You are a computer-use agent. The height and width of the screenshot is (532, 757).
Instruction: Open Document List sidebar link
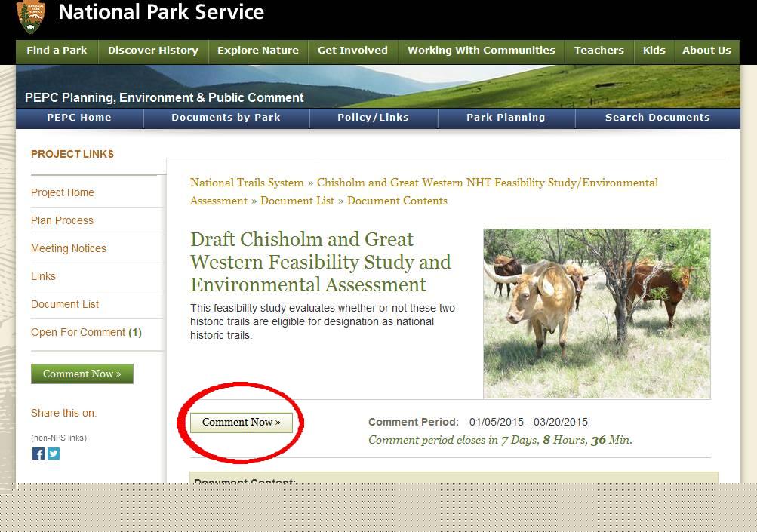pos(65,305)
